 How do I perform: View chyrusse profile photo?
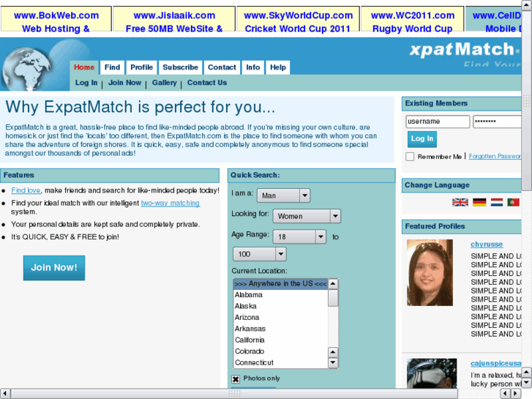pos(430,272)
